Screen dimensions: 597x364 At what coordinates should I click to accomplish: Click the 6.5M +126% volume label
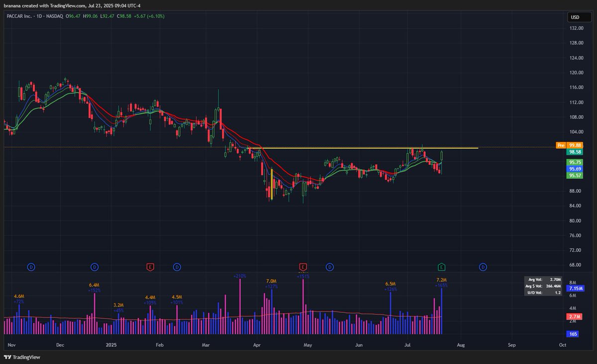click(390, 286)
